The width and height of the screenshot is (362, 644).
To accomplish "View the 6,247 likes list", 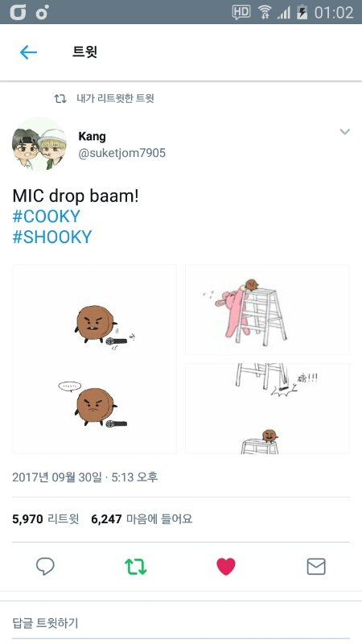I will [142, 519].
